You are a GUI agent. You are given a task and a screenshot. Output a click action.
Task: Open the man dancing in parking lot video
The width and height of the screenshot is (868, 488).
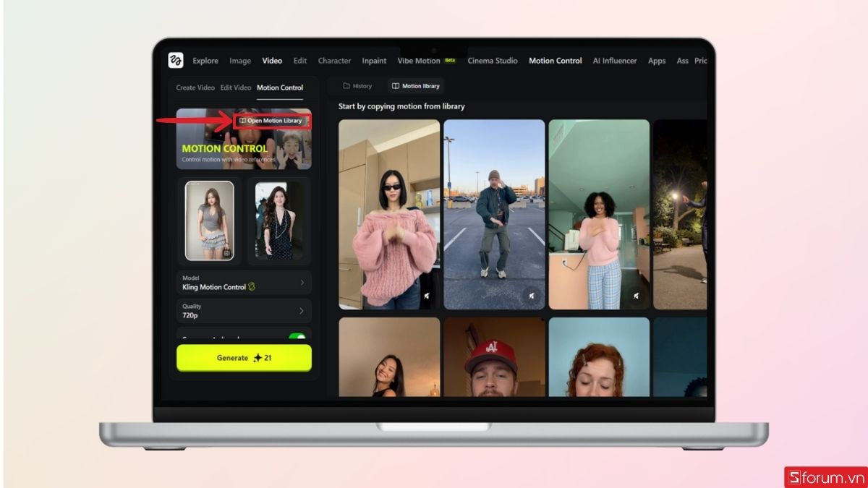pos(494,215)
